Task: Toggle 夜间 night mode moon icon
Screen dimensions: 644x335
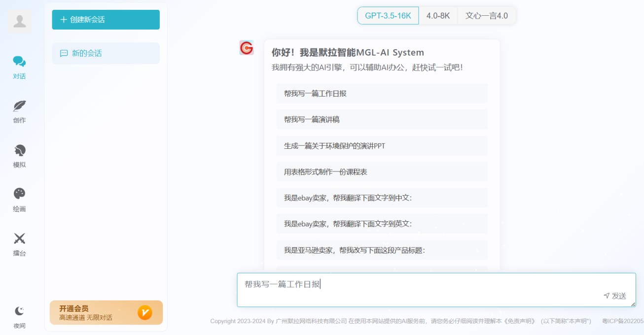Action: point(19,311)
